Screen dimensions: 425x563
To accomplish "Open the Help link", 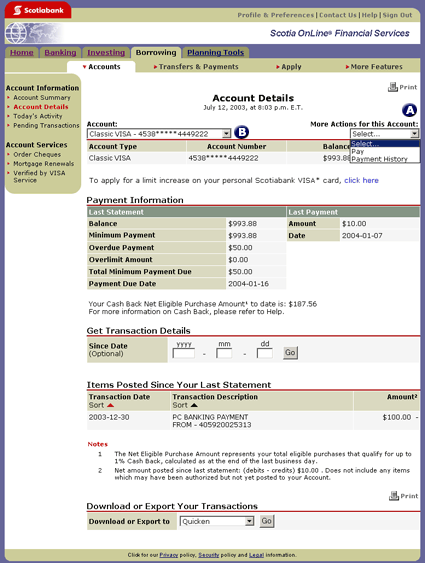I will tap(369, 15).
